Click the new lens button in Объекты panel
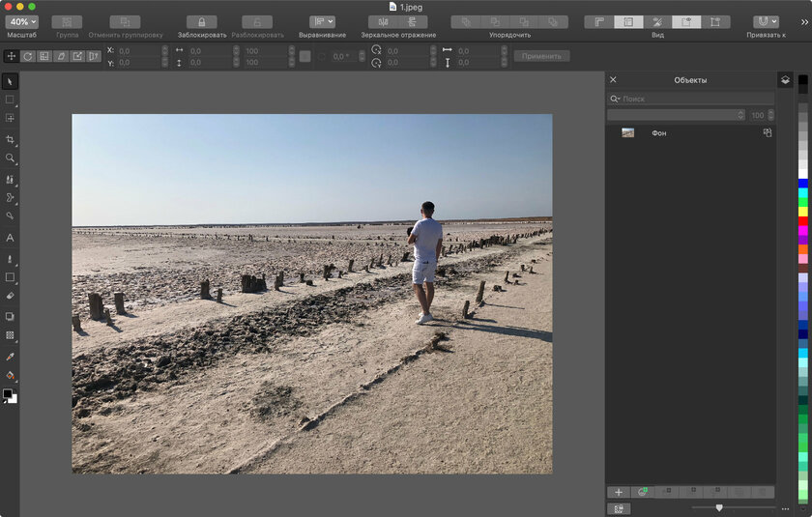Viewport: 812px width, 517px height. 642,492
